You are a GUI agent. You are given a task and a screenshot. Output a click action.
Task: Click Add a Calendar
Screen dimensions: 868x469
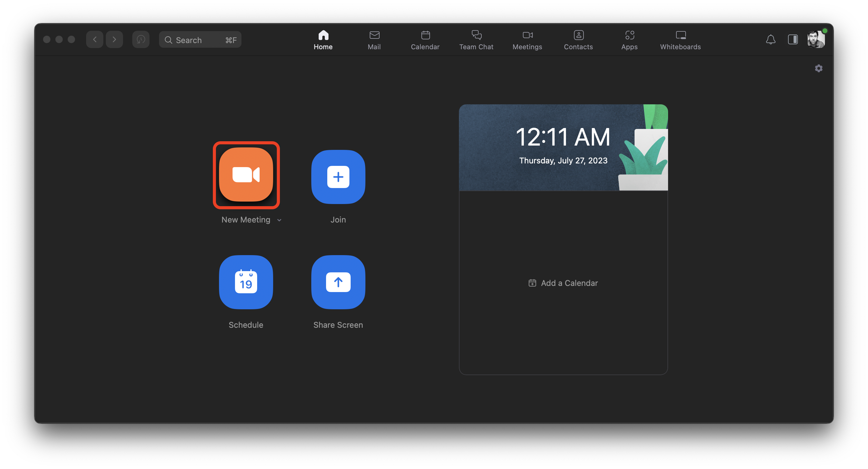[x=563, y=283]
